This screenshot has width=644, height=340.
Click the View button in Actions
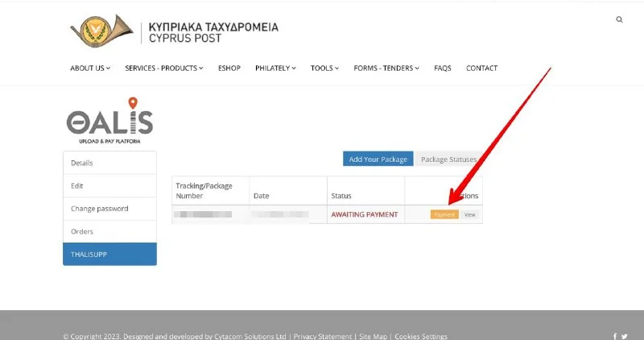pyautogui.click(x=470, y=214)
